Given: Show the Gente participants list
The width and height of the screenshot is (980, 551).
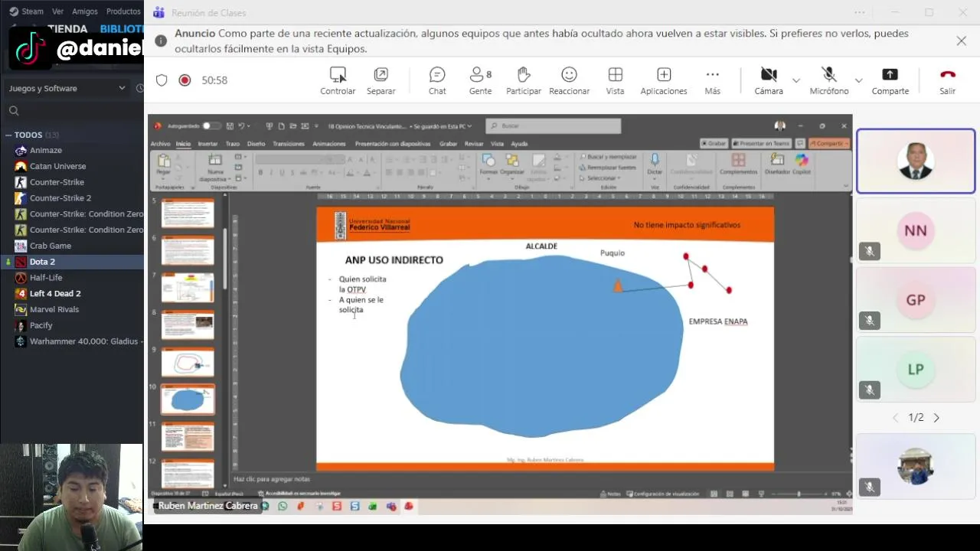Looking at the screenshot, I should click(x=480, y=80).
